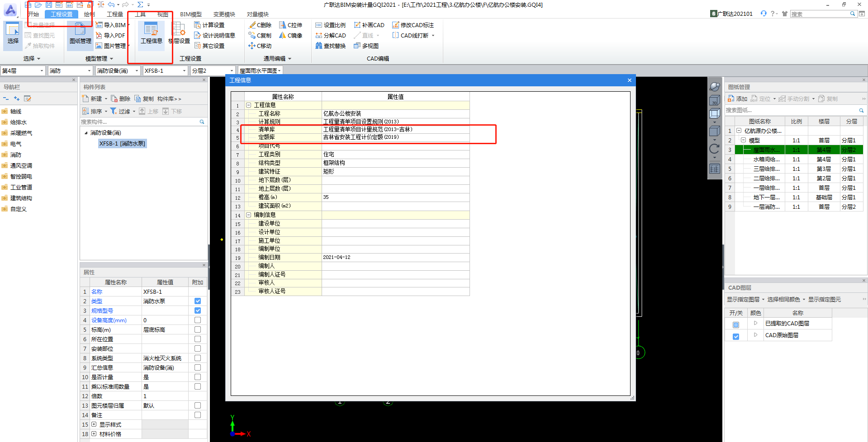Click 分解CAD tool
The width and height of the screenshot is (868, 442).
click(x=331, y=35)
